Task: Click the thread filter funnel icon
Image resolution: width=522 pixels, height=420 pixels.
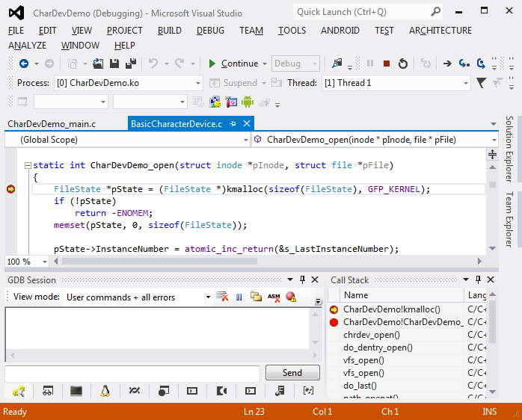Action: coord(481,83)
